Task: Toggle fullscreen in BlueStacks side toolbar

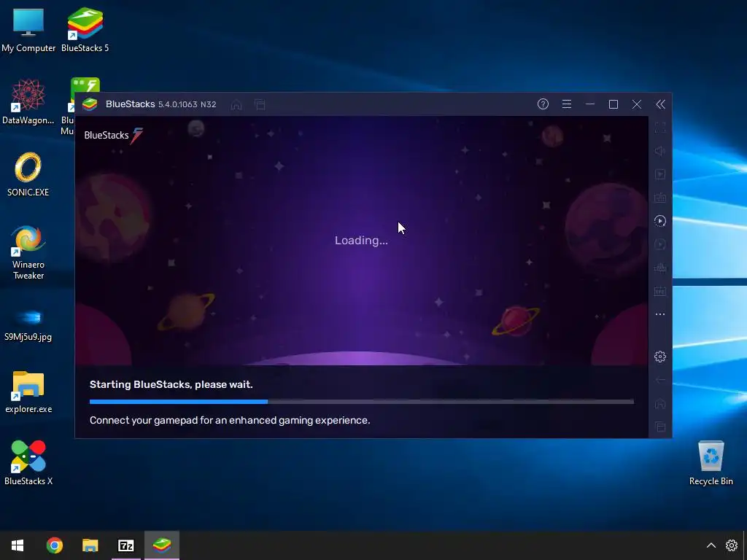Action: click(x=659, y=128)
